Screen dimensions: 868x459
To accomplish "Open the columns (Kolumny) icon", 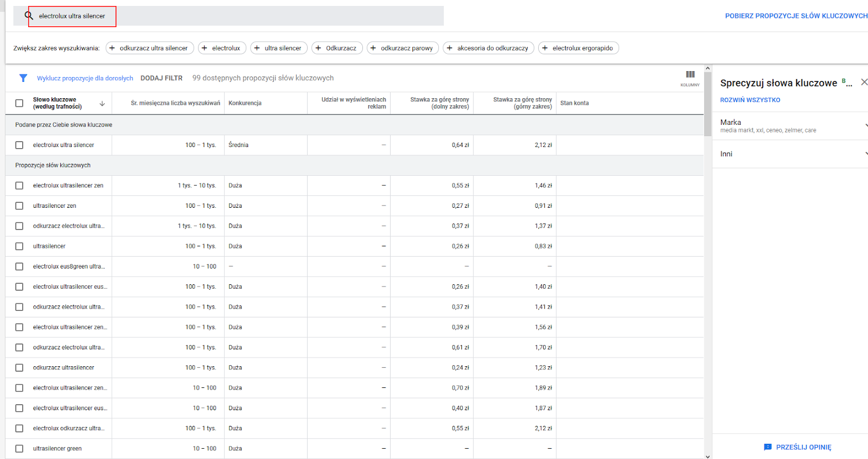I will click(x=690, y=74).
